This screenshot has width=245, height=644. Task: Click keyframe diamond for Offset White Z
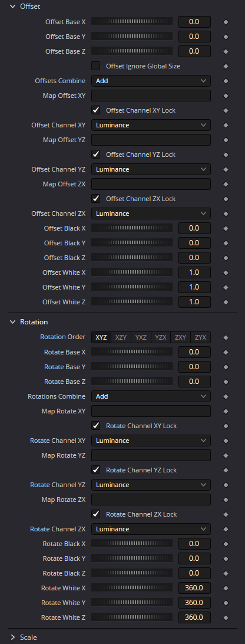(x=226, y=302)
